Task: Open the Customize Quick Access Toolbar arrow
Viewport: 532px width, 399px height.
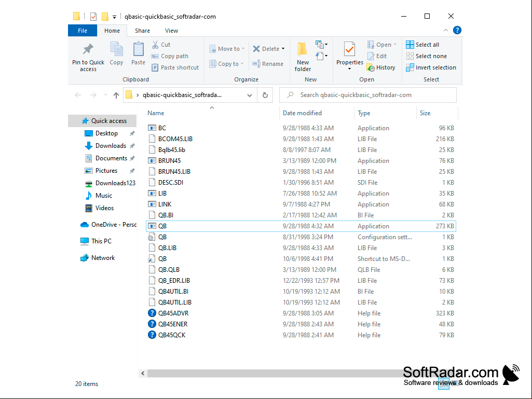Action: (114, 17)
